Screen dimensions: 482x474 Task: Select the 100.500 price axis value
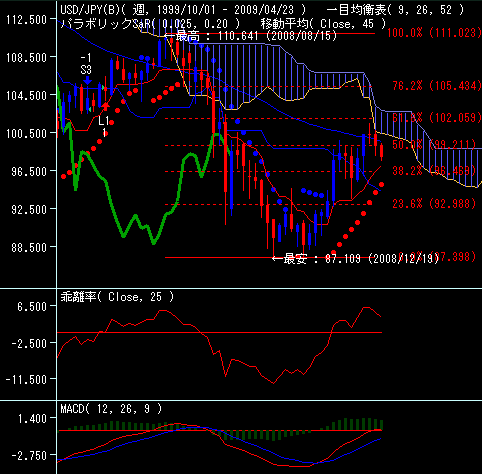click(27, 134)
